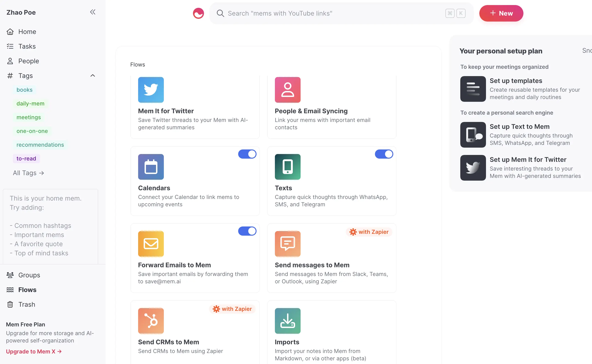This screenshot has width=592, height=364.
Task: Click the Flows waves icon
Action: (10, 290)
